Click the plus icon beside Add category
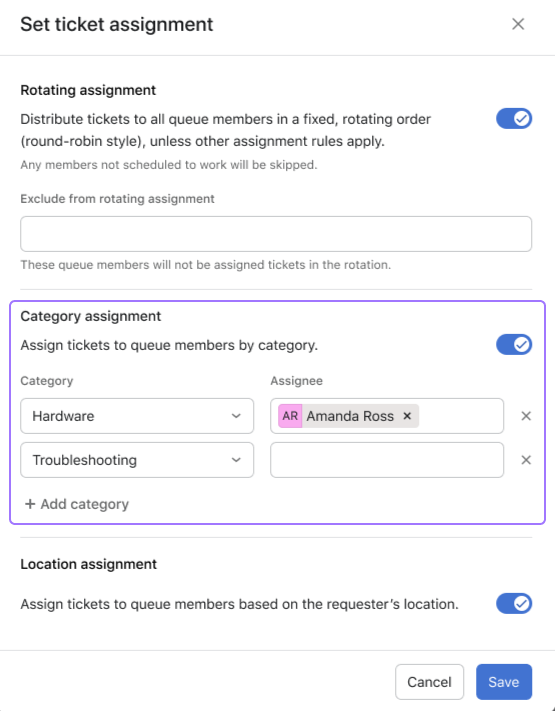Image resolution: width=555 pixels, height=711 pixels. [30, 504]
